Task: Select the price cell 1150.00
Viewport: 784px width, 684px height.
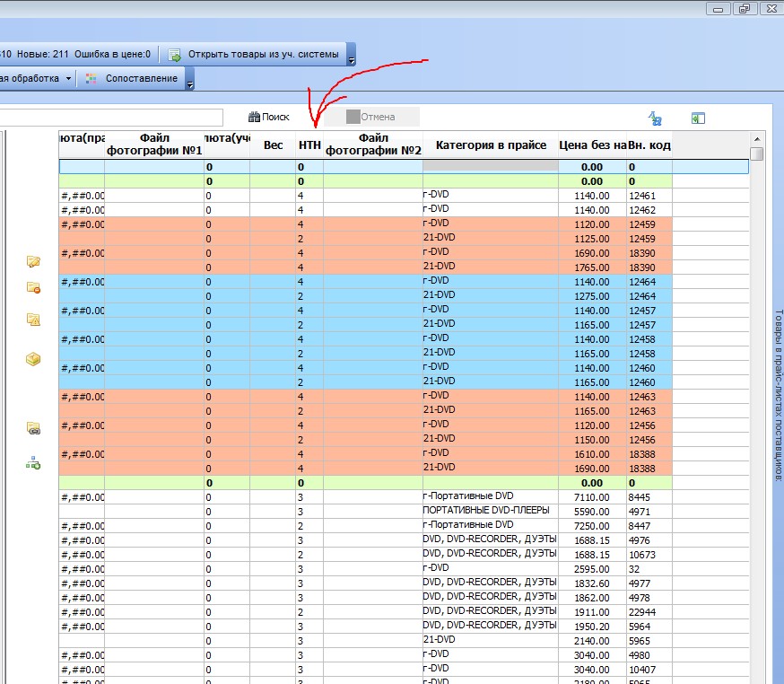Action: coord(593,440)
